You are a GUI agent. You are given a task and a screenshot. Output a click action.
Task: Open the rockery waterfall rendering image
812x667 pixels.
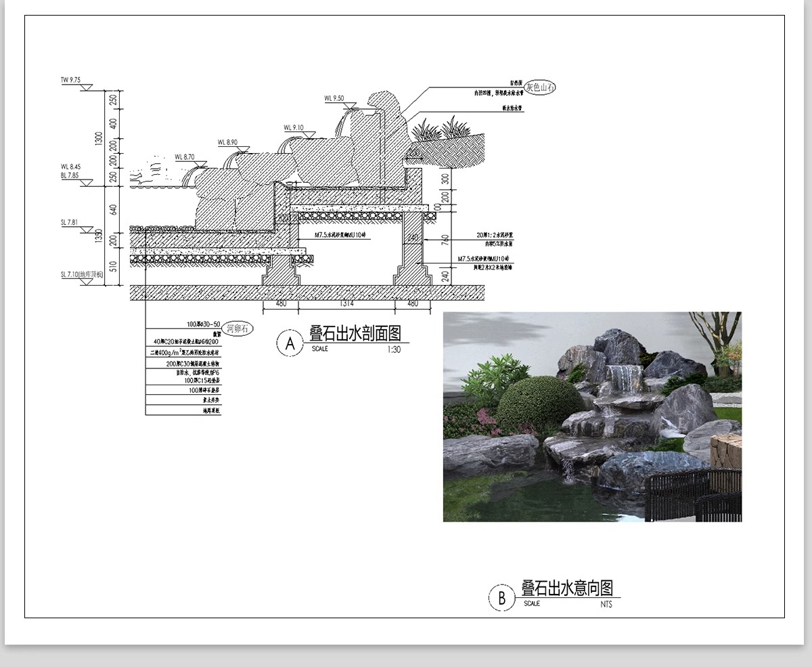point(592,416)
